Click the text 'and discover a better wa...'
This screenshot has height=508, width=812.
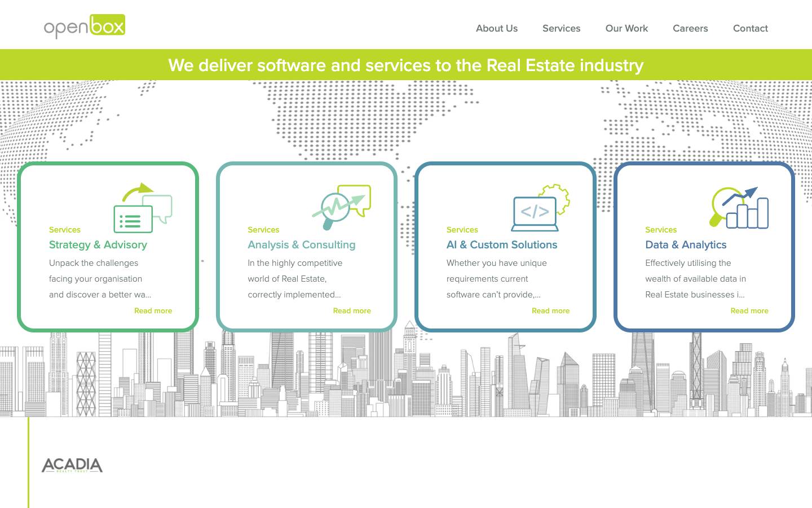coord(100,295)
